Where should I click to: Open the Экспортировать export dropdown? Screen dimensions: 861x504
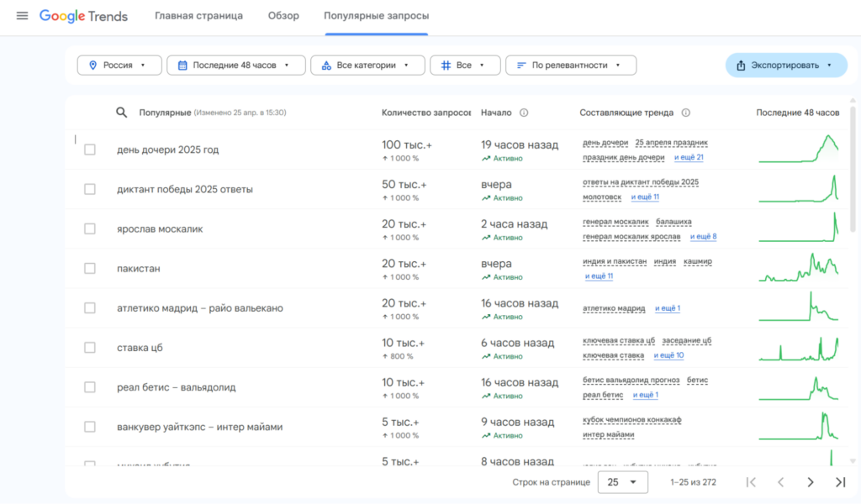click(786, 66)
